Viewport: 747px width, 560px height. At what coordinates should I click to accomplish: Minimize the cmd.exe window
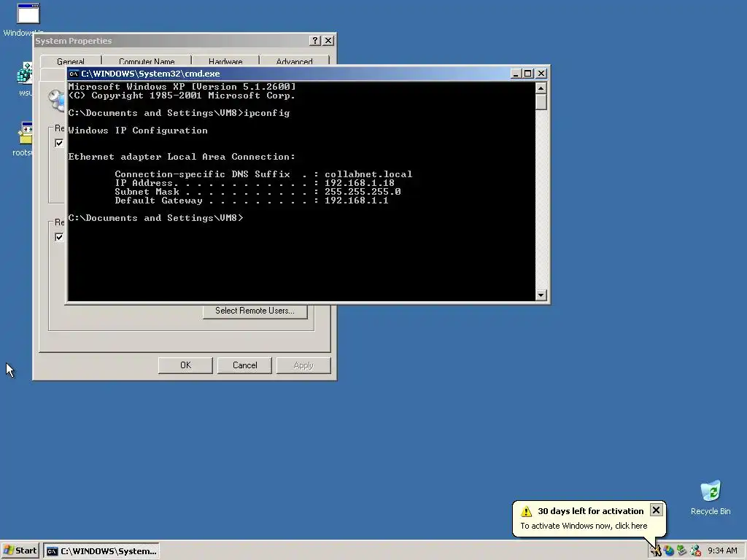click(x=516, y=74)
